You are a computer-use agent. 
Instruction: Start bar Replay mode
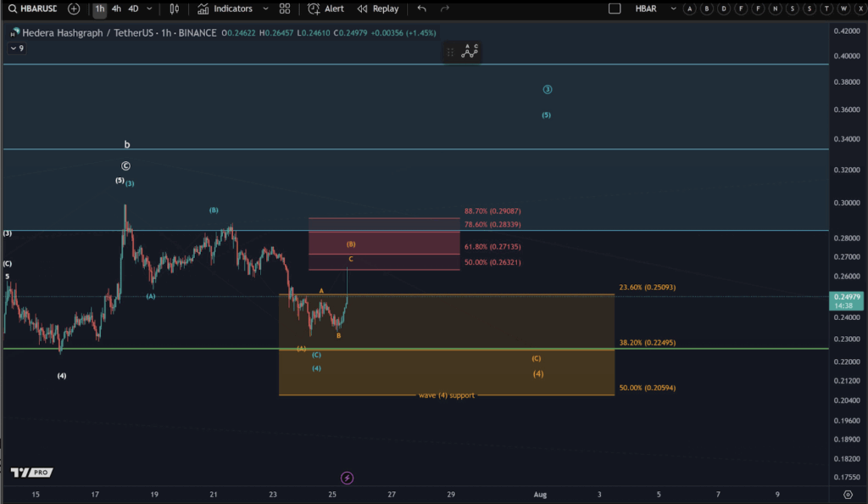point(378,8)
